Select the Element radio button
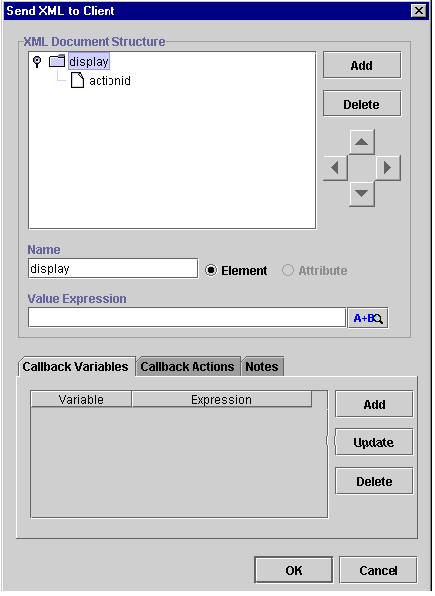Image resolution: width=435 pixels, height=596 pixels. [x=211, y=271]
